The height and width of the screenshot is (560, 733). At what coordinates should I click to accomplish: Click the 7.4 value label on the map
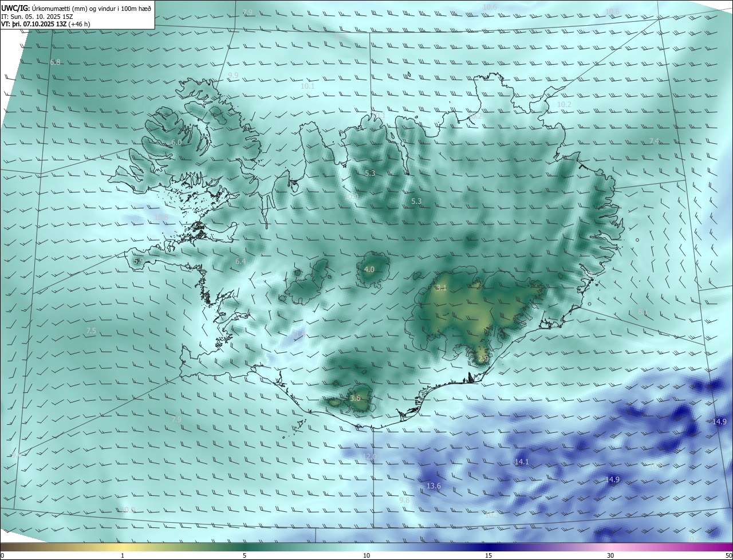click(654, 141)
